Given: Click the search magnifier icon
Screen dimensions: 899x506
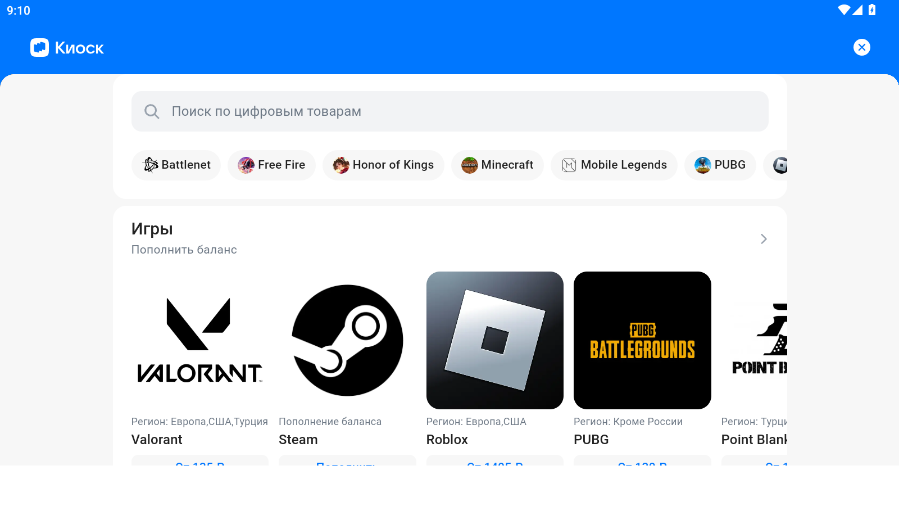Looking at the screenshot, I should pyautogui.click(x=152, y=112).
